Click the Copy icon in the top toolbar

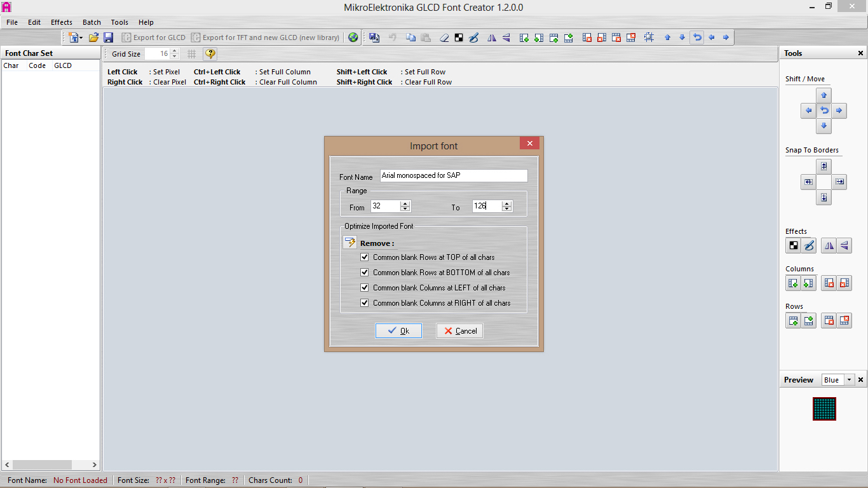411,37
